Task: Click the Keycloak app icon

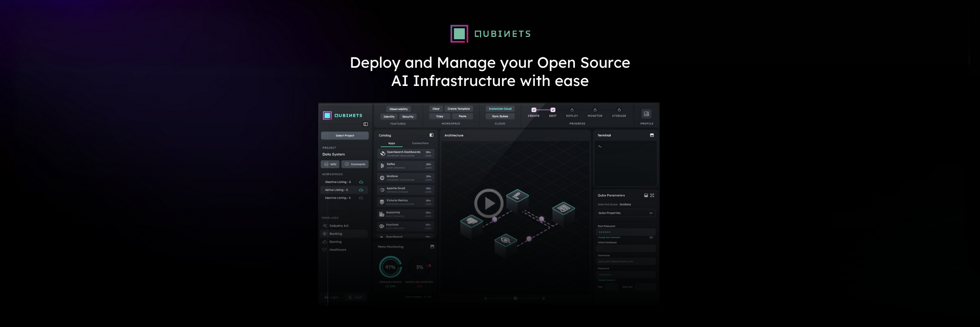Action: coord(382,226)
